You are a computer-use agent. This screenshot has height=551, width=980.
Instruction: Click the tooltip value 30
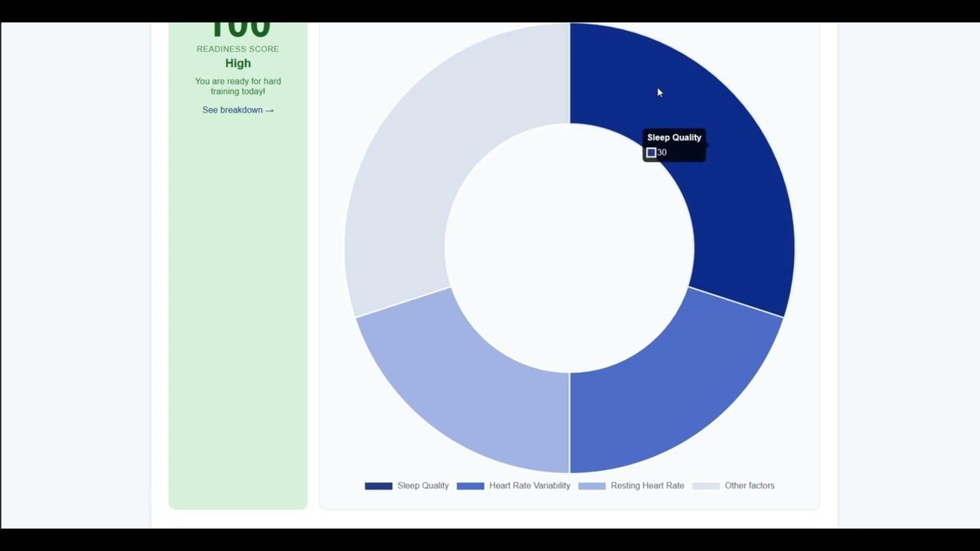(662, 153)
